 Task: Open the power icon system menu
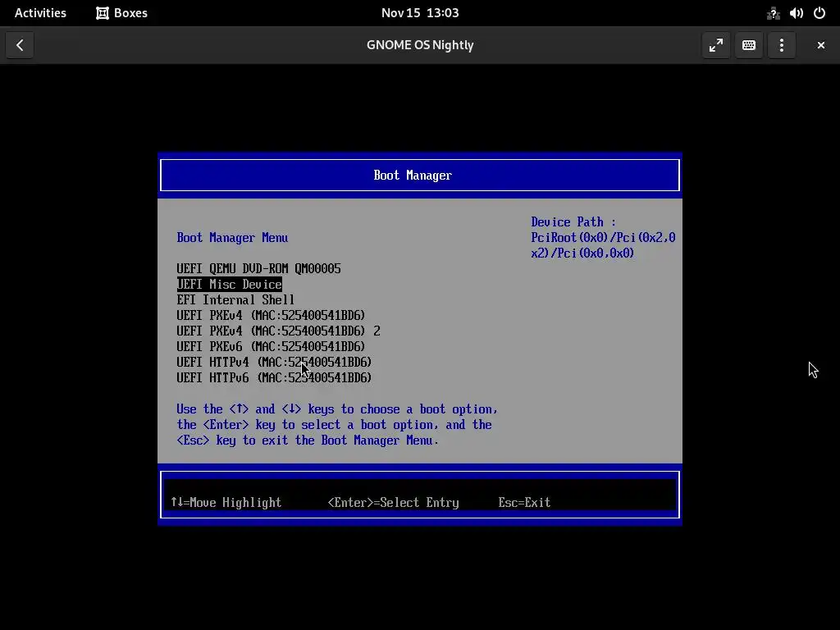(819, 13)
